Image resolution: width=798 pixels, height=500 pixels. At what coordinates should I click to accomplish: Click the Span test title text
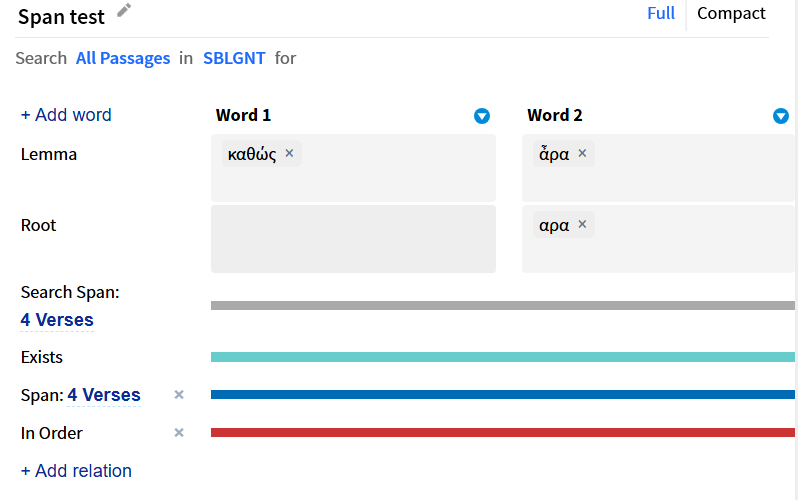pyautogui.click(x=61, y=17)
